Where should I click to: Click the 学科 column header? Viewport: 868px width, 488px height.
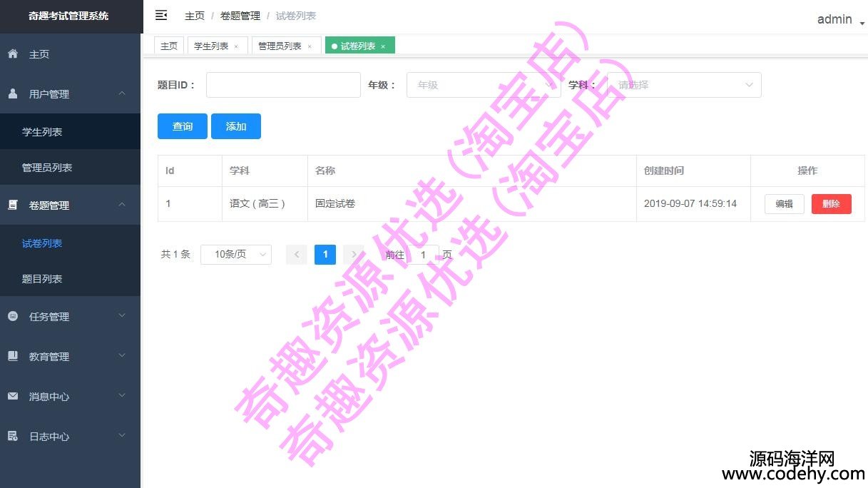pos(265,171)
